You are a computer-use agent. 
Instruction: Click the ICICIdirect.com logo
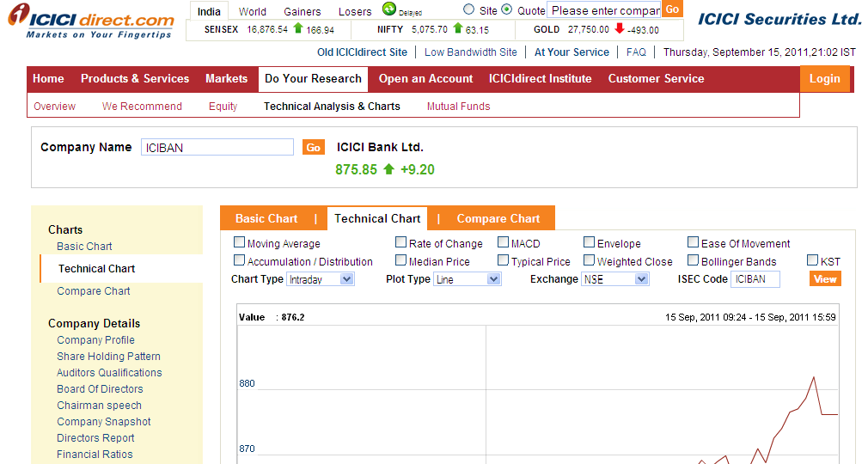coord(91,21)
